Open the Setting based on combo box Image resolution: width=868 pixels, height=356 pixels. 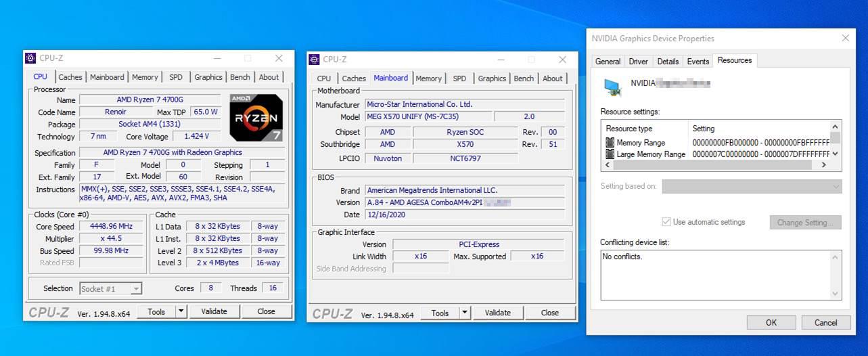[751, 187]
